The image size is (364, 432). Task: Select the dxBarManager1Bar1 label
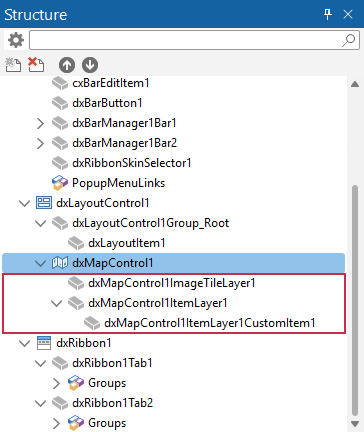click(124, 123)
